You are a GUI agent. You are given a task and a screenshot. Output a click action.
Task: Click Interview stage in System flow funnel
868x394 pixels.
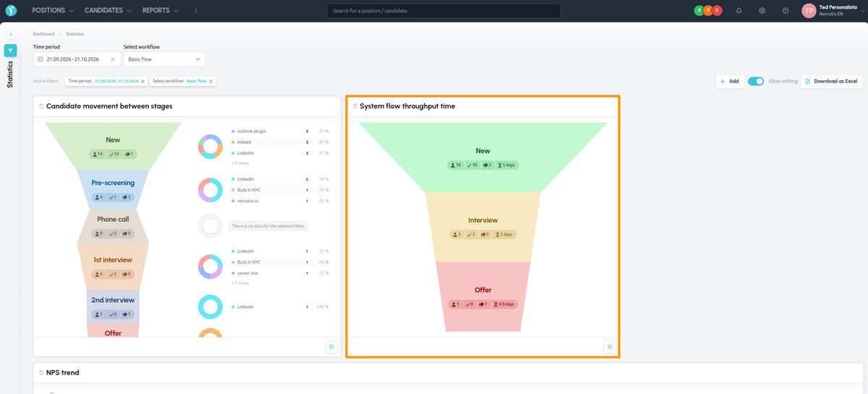pos(482,226)
